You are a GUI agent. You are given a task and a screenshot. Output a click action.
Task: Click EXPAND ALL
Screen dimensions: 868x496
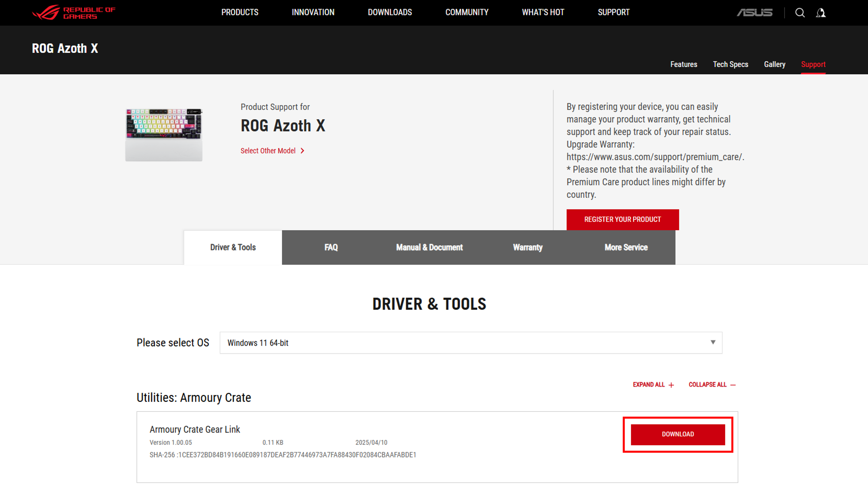click(649, 385)
